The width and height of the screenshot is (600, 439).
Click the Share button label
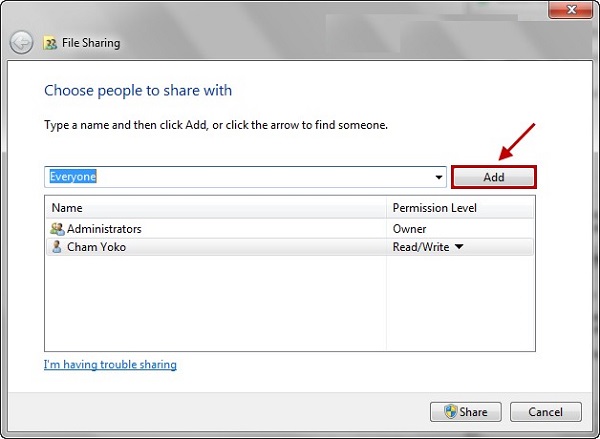(x=473, y=412)
